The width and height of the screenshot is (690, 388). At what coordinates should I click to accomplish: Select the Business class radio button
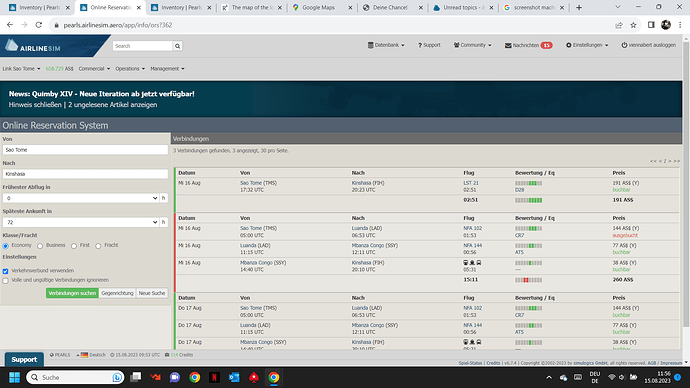pos(40,246)
